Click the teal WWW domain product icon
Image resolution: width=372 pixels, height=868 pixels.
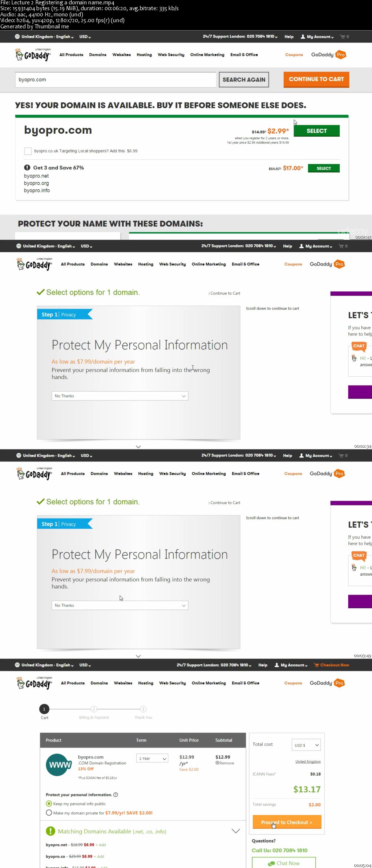[x=58, y=765]
